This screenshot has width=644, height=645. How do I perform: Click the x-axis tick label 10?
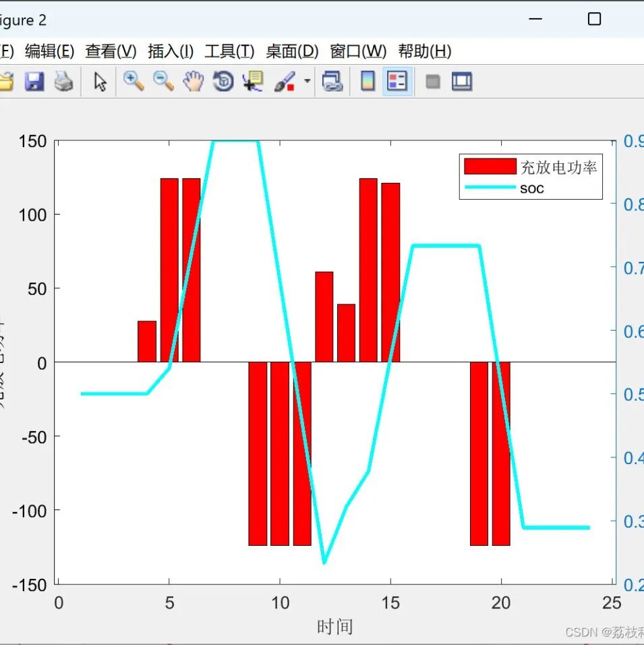point(280,603)
